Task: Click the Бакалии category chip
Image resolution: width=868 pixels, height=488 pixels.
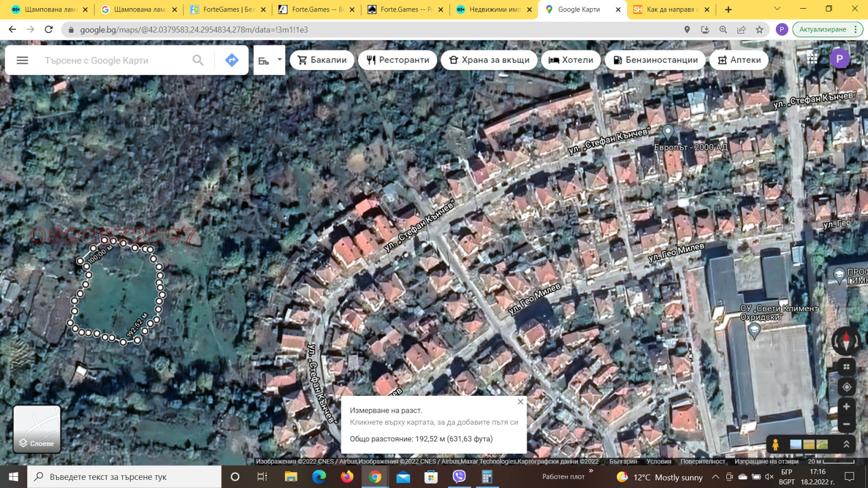Action: (x=322, y=60)
